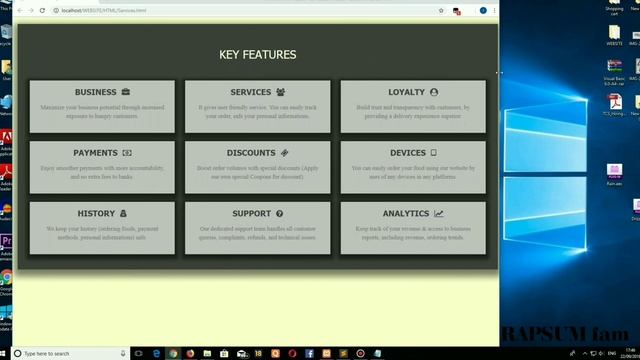This screenshot has width=640, height=360.
Task: Click the DISCOUNTS card description text
Action: click(x=258, y=172)
